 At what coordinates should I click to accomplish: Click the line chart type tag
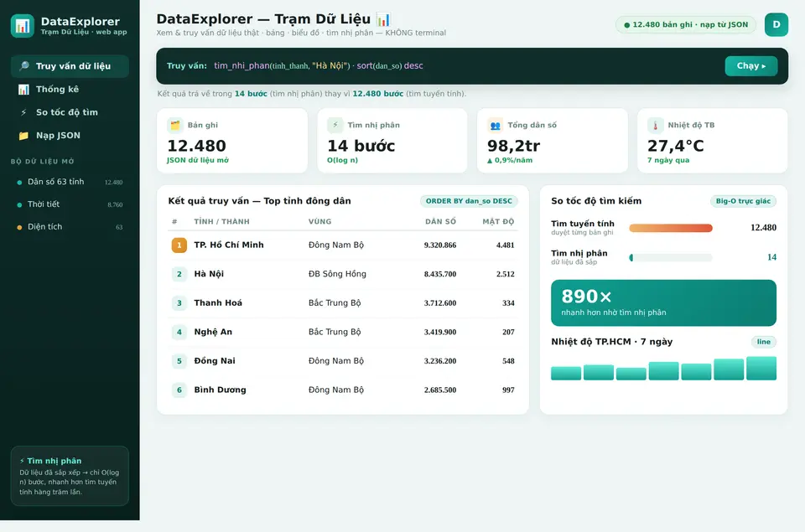point(763,342)
